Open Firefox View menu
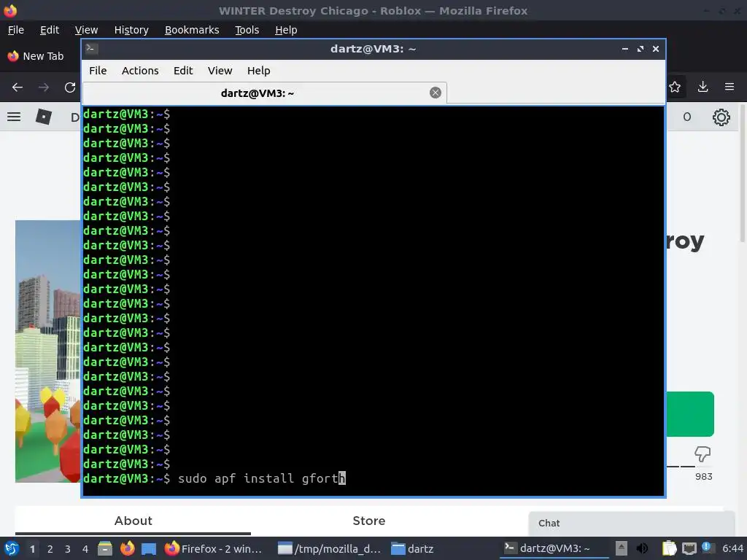 click(x=86, y=30)
